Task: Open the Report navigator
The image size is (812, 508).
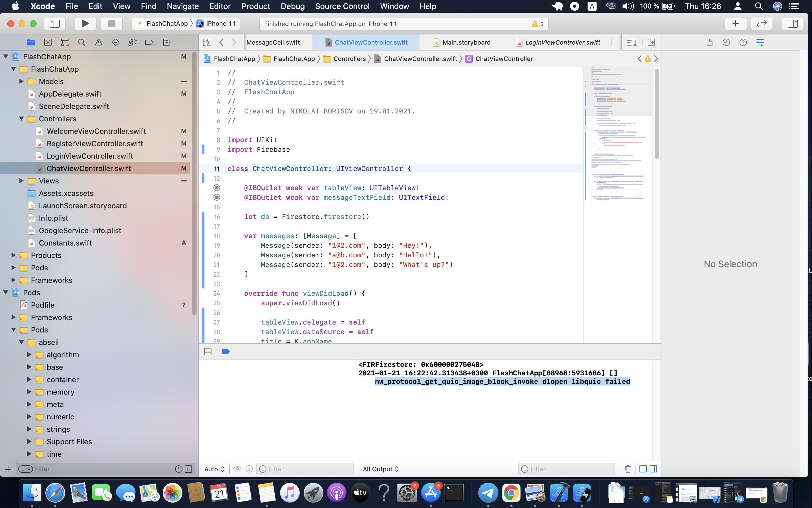Action: point(166,42)
